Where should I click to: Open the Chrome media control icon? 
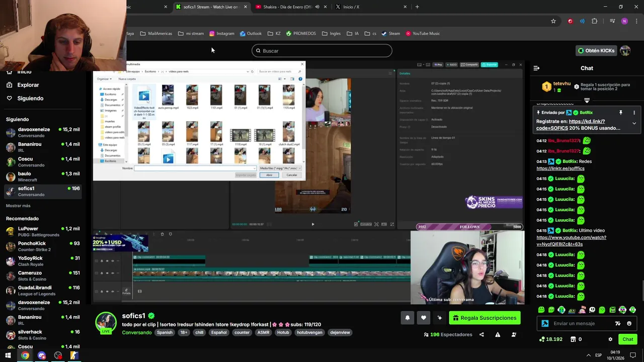(x=612, y=21)
